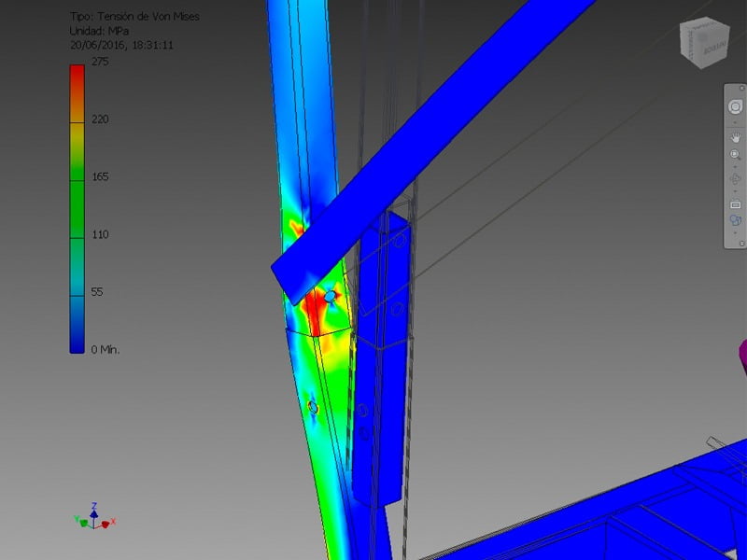Screen dimensions: 747x560
Task: Select the Pan hand tool
Action: 735,135
